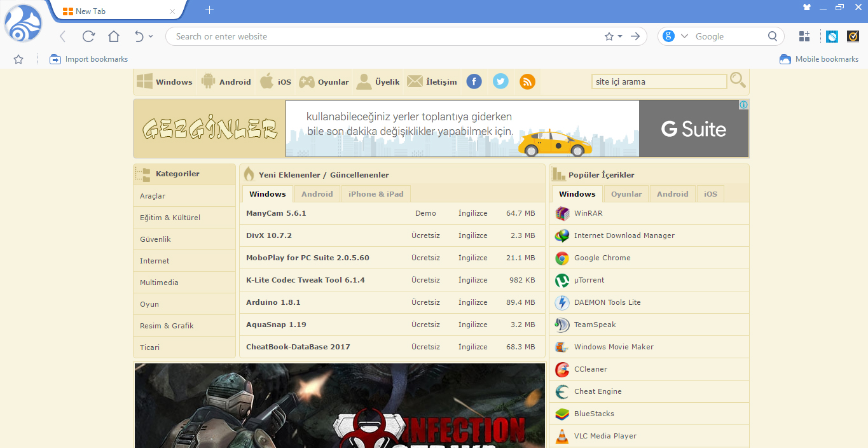This screenshot has width=868, height=448.
Task: Click the WinRAR icon in popular list
Action: [561, 213]
